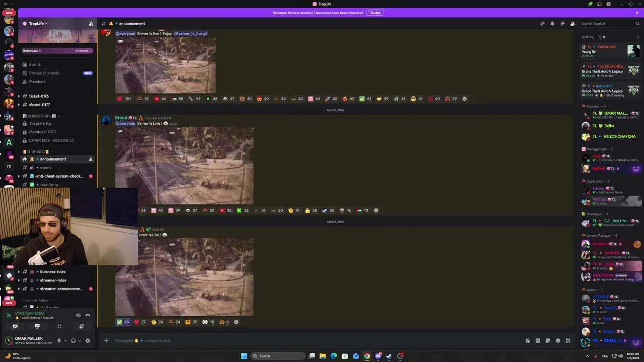The width and height of the screenshot is (644, 362).
Task: Add reaction smiley on last message
Action: click(x=236, y=322)
